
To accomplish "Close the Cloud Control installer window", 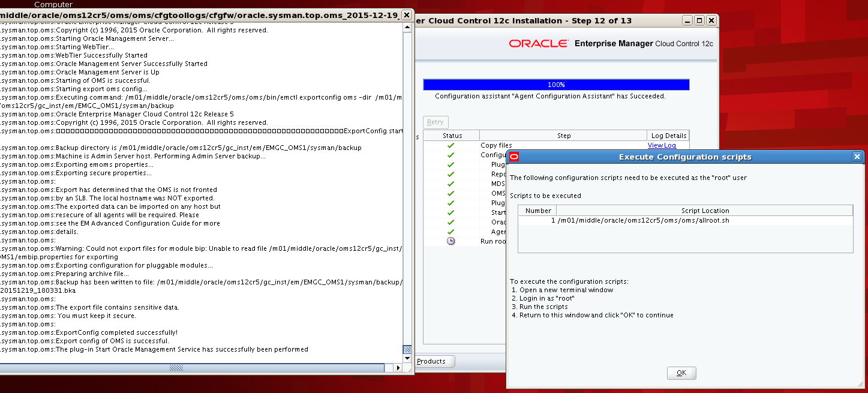I will [711, 20].
